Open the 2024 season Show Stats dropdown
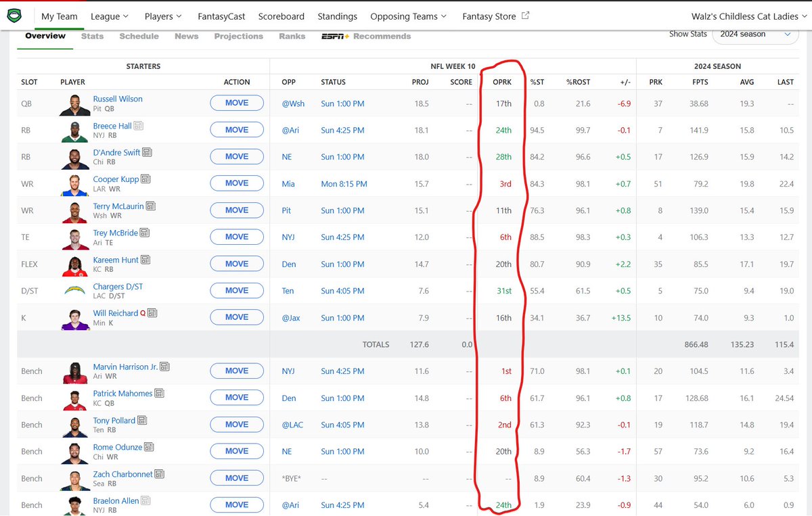 point(755,34)
